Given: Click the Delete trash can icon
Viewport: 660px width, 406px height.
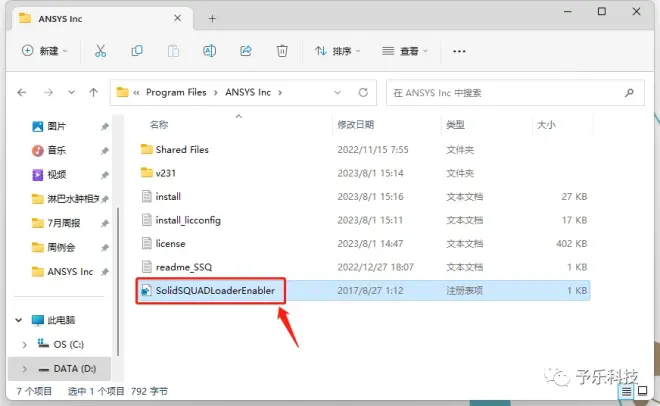Looking at the screenshot, I should click(x=282, y=51).
